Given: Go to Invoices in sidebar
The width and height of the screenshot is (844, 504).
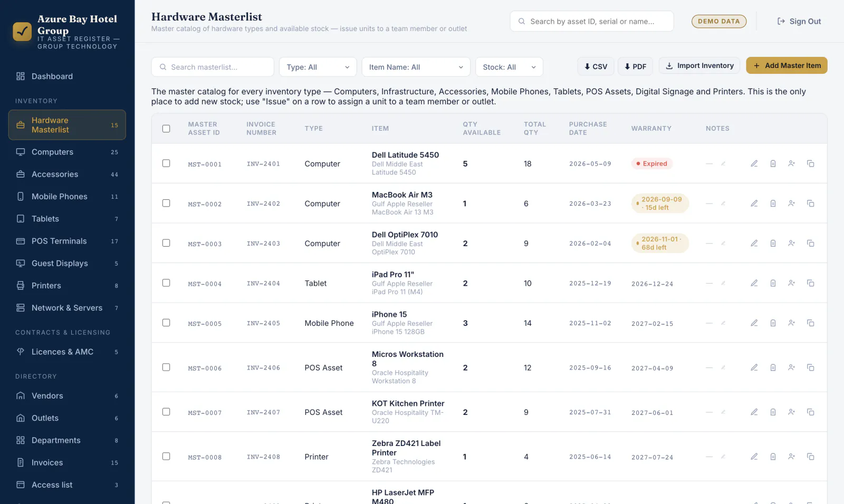Looking at the screenshot, I should click(x=67, y=462).
